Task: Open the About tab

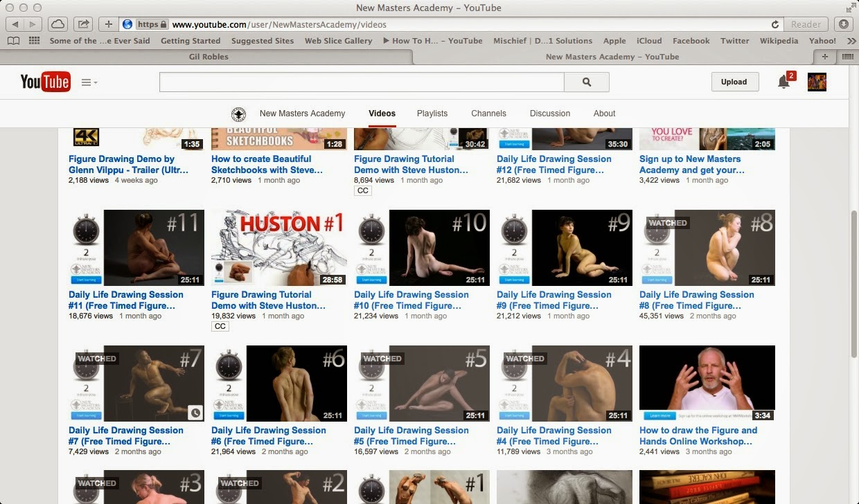Action: (x=604, y=114)
